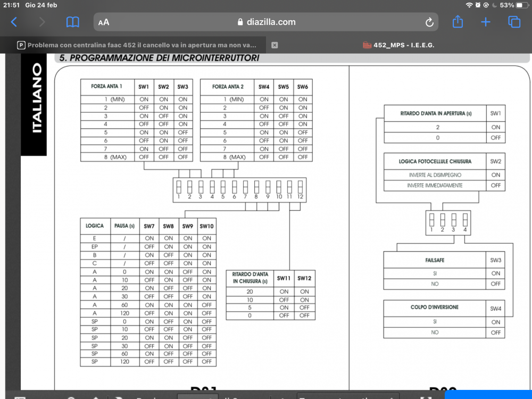Tap the red favicon of 452_MPS tab
Image resolution: width=532 pixels, height=399 pixels.
[x=367, y=45]
